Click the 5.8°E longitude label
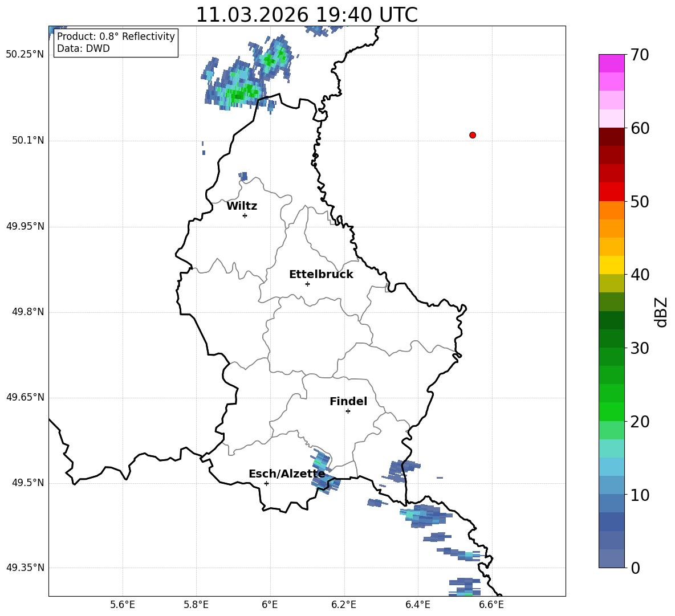Viewport: 675px width, 616px height. [x=196, y=605]
